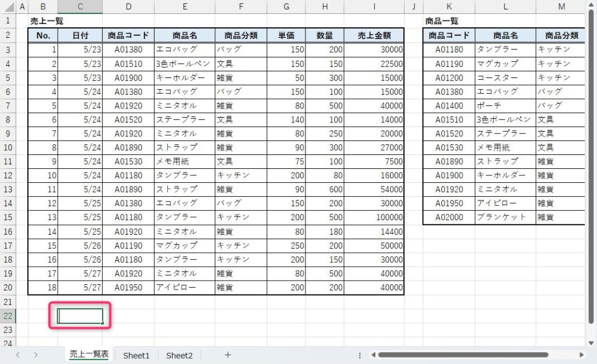This screenshot has height=364, width=597.
Task: Switch to the Sheet1 tab
Action: click(x=136, y=355)
